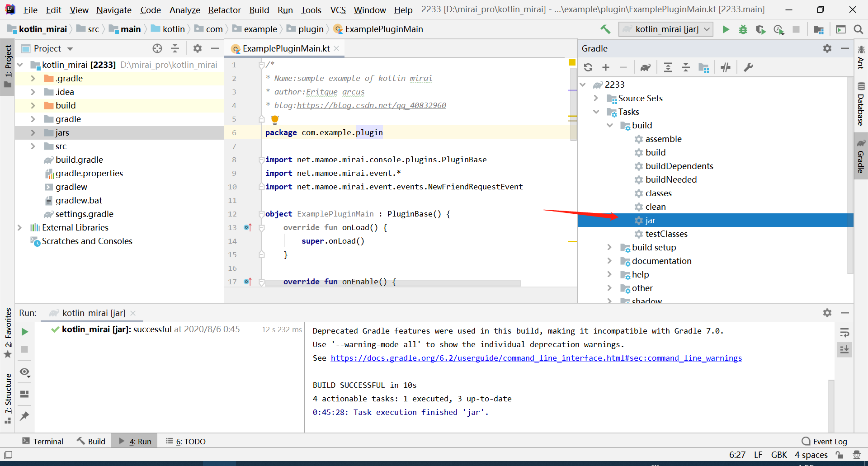868x466 pixels.
Task: Open Run panel settings gear
Action: coord(827,313)
